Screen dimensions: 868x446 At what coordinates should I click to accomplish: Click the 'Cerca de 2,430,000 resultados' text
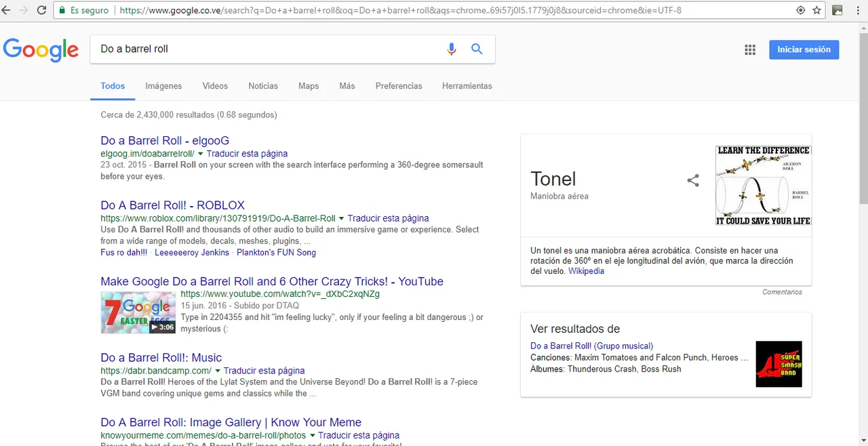tap(189, 115)
